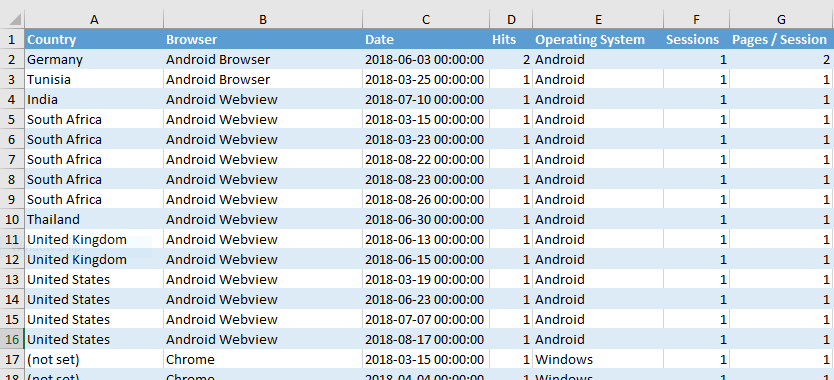Screen dimensions: 834x380
Task: Select date 2018-07-10 00:00:00 cell
Action: 426,100
